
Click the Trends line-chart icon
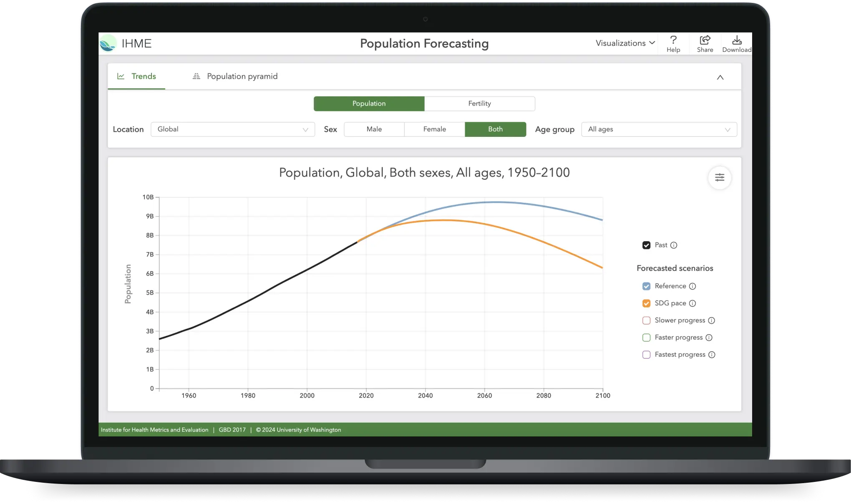click(x=121, y=76)
